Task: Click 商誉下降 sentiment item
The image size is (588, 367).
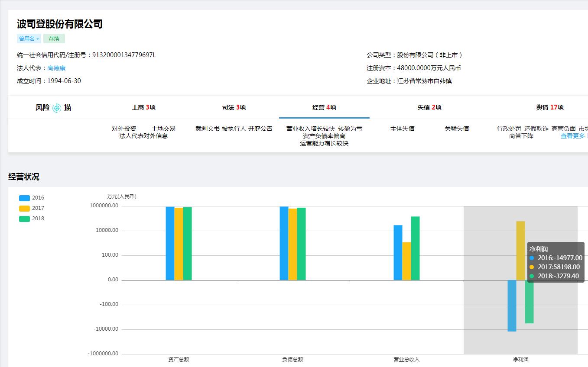Action: pos(521,136)
